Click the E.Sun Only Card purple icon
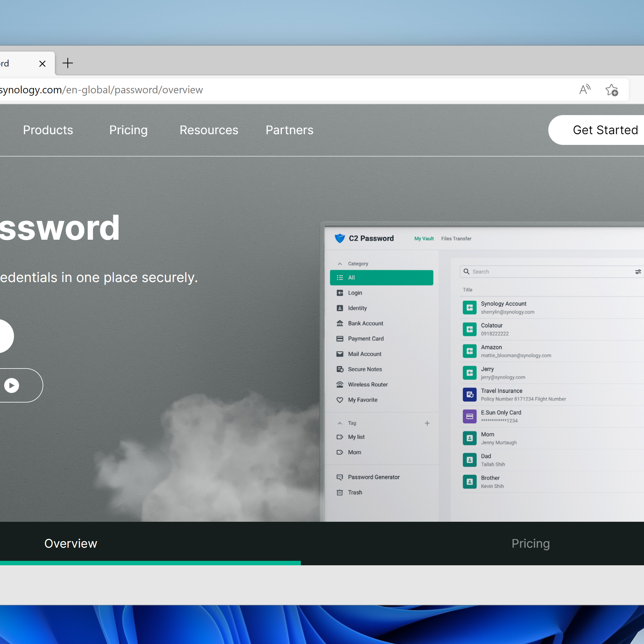The image size is (644, 644). point(469,416)
